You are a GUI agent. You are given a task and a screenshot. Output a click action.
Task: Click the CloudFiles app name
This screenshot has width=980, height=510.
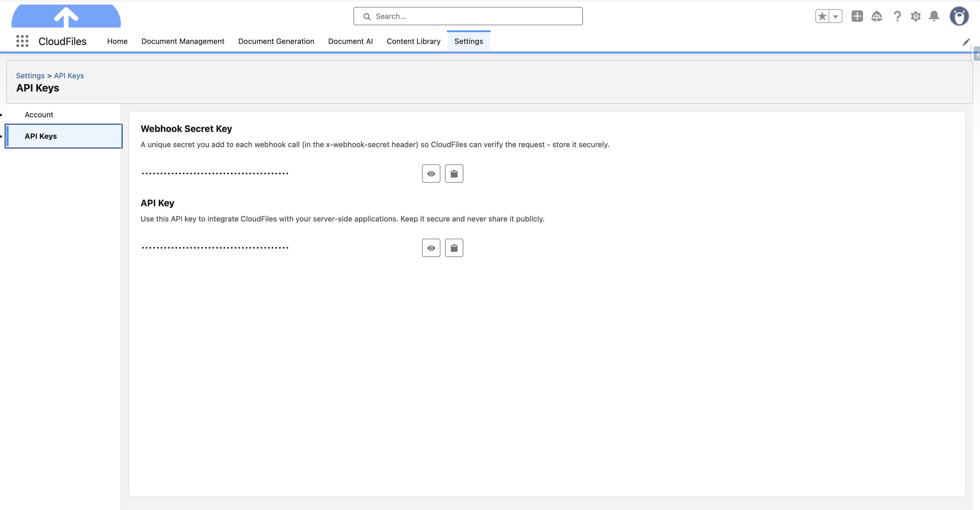[x=63, y=41]
